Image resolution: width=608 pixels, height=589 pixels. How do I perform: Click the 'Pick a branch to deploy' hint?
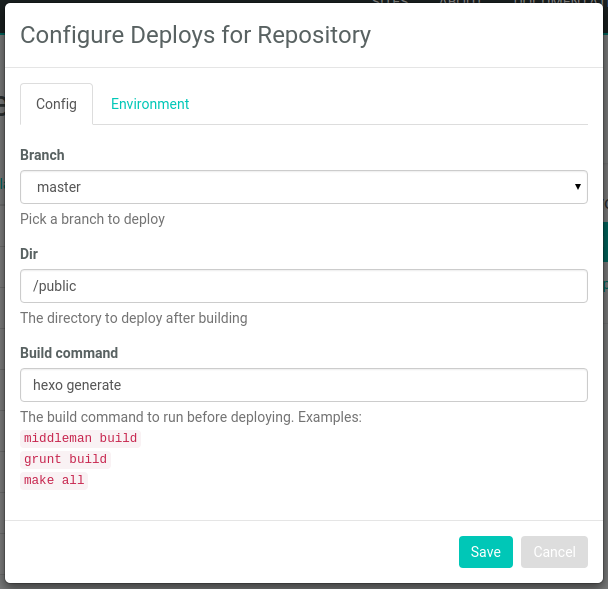92,219
